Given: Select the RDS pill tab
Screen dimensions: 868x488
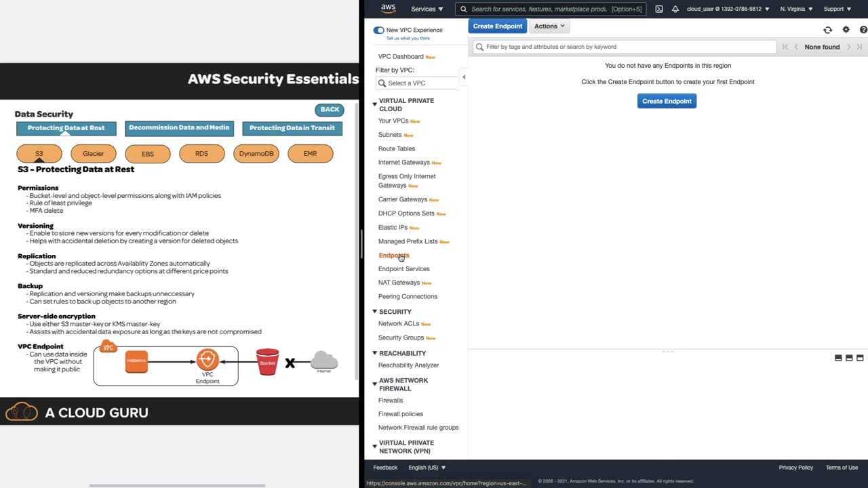Looking at the screenshot, I should click(x=202, y=154).
